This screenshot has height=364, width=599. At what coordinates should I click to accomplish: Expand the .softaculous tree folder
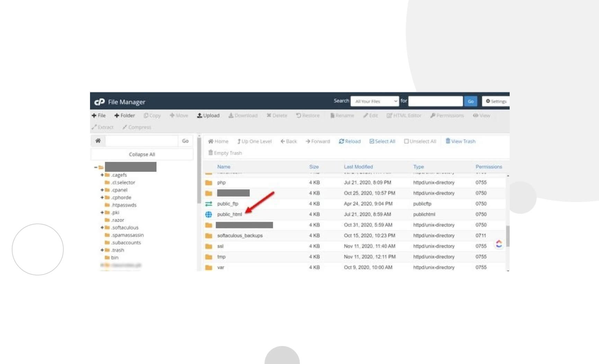(x=102, y=228)
